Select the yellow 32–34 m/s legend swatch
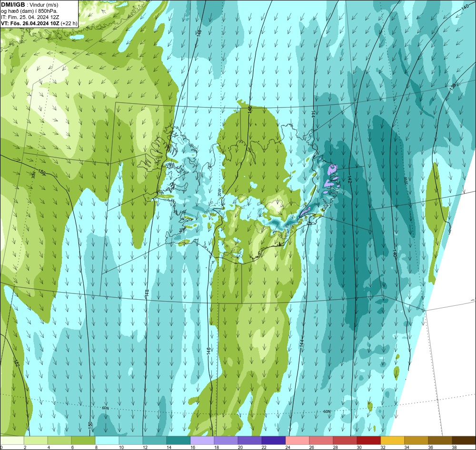This screenshot has width=476, height=450. 392,440
